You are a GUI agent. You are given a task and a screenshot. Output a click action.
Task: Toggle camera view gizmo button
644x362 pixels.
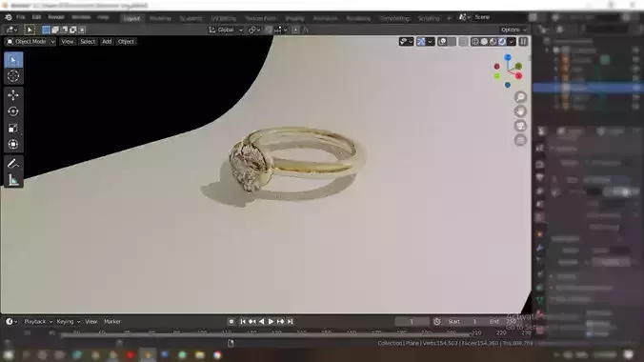[x=520, y=126]
